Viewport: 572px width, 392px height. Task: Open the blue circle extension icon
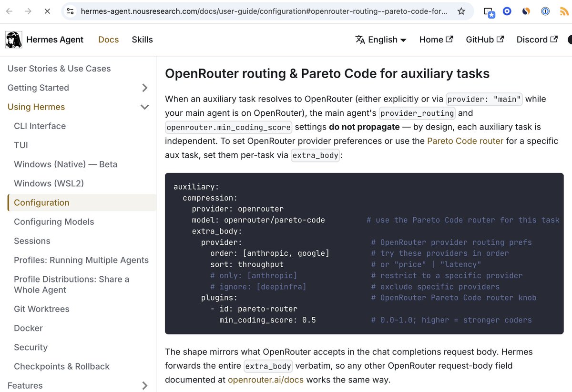click(507, 11)
